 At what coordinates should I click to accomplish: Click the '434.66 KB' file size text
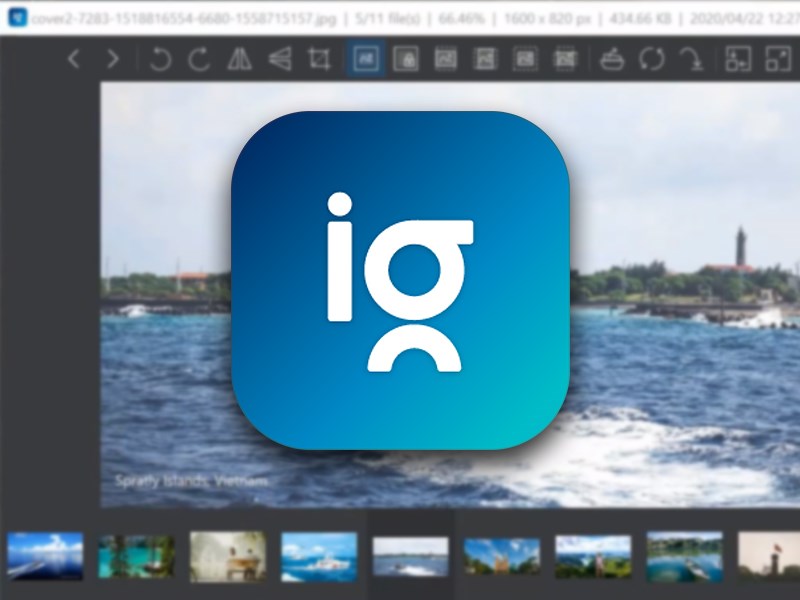pyautogui.click(x=640, y=19)
